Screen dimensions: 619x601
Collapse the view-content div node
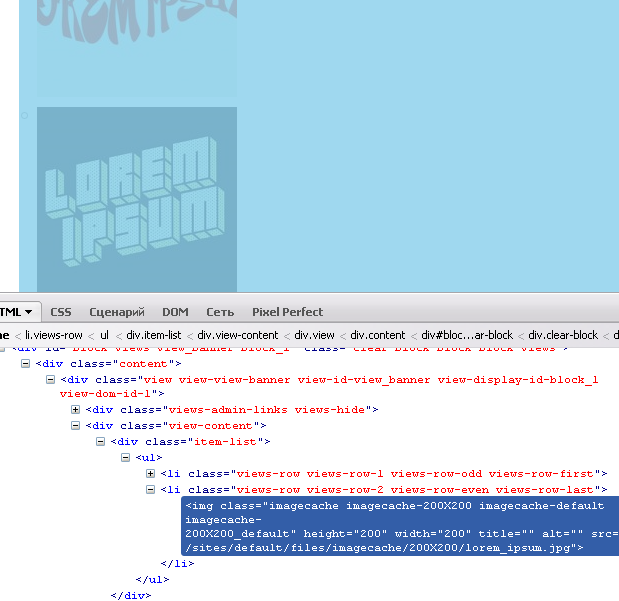point(75,426)
